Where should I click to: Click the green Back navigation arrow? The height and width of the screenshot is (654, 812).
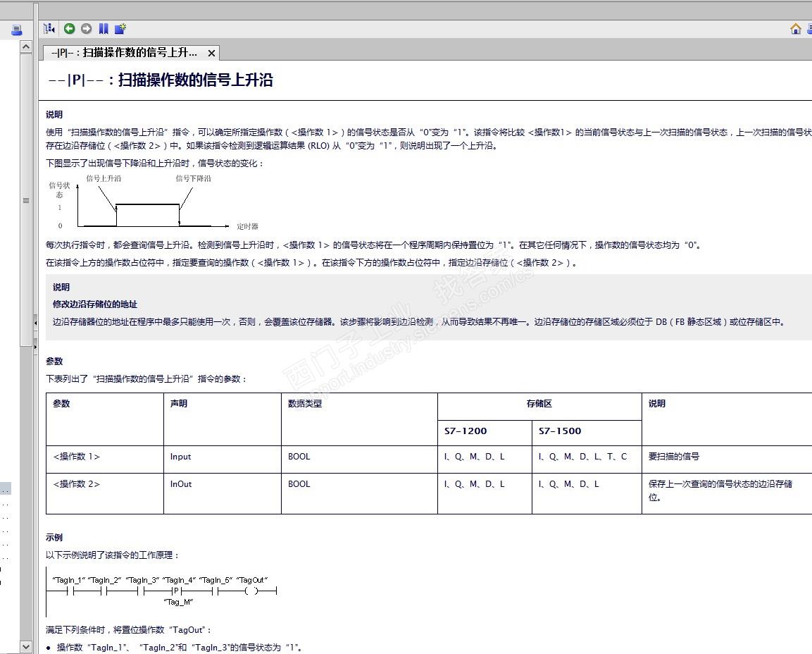pyautogui.click(x=70, y=28)
